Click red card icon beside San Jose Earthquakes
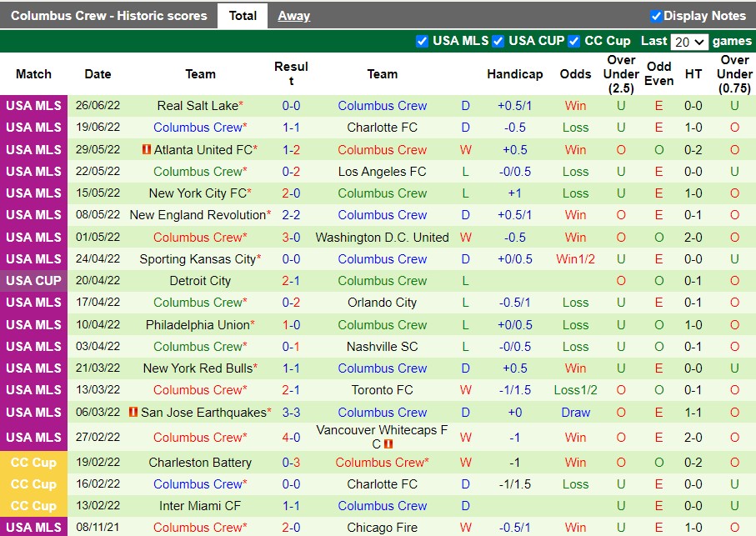Viewport: 756px width, 536px height. 133,412
